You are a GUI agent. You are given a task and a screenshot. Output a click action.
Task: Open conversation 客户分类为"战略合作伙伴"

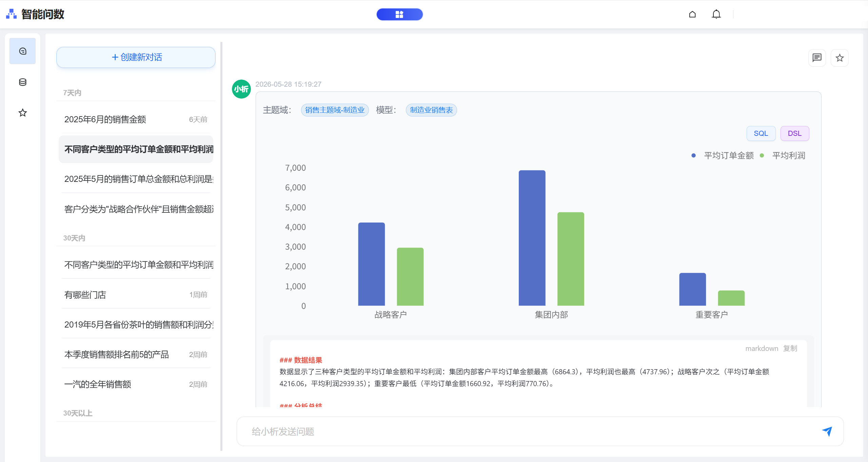[136, 209]
